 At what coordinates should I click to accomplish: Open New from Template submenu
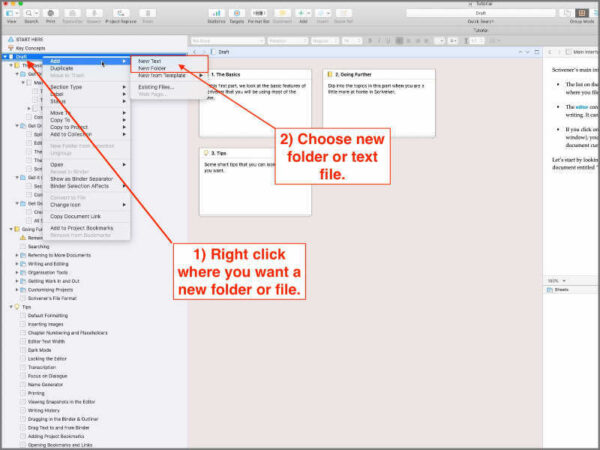pos(167,76)
